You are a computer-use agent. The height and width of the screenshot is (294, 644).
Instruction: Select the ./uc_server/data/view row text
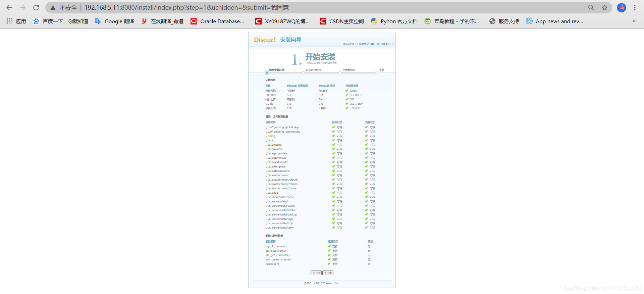(279, 228)
